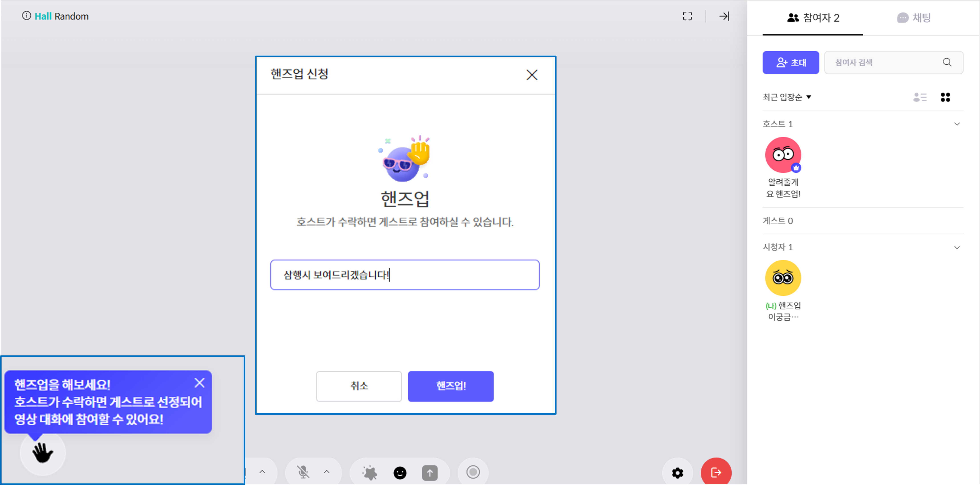The height and width of the screenshot is (485, 980).
Task: Switch to grid view of participants
Action: pos(945,97)
